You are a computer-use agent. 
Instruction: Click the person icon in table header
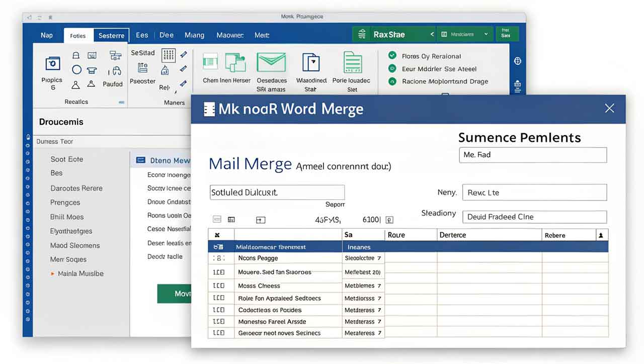coord(601,235)
